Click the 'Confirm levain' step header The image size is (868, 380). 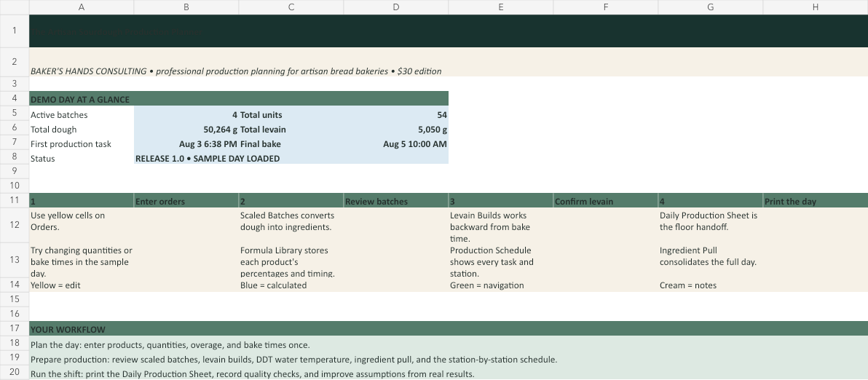606,201
